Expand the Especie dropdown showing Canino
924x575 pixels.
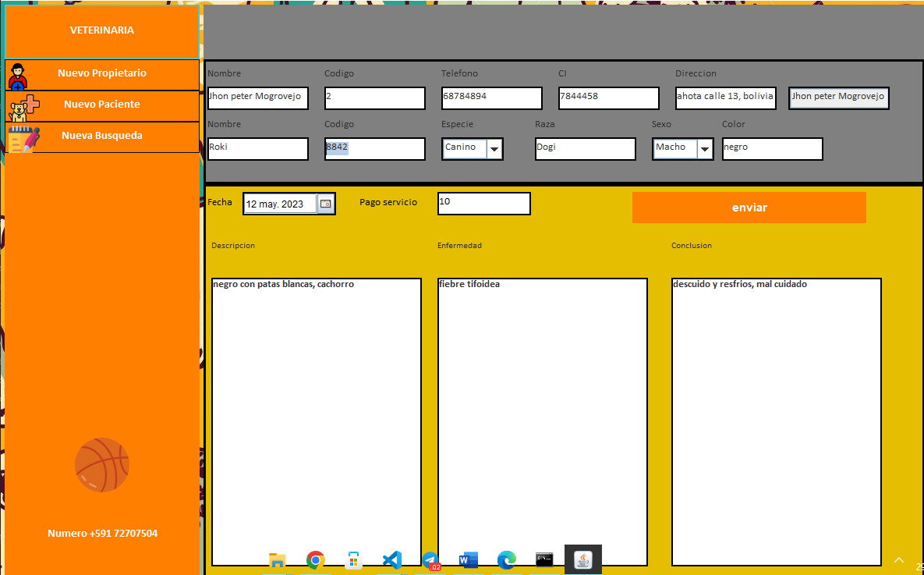point(494,149)
